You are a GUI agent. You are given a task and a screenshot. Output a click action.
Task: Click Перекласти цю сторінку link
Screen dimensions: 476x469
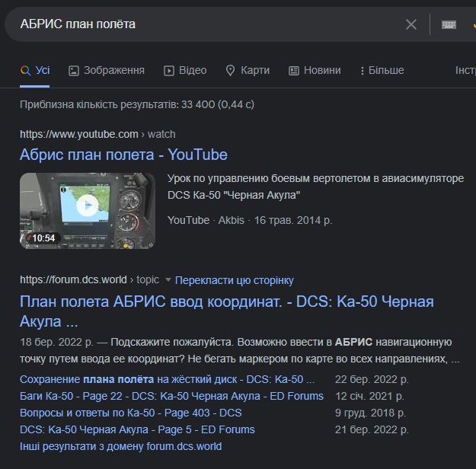(235, 280)
